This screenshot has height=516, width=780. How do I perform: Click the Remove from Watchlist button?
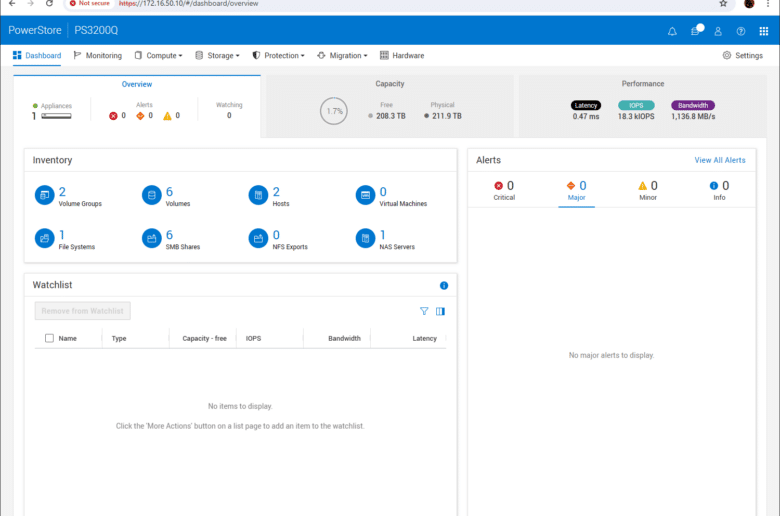(x=83, y=311)
